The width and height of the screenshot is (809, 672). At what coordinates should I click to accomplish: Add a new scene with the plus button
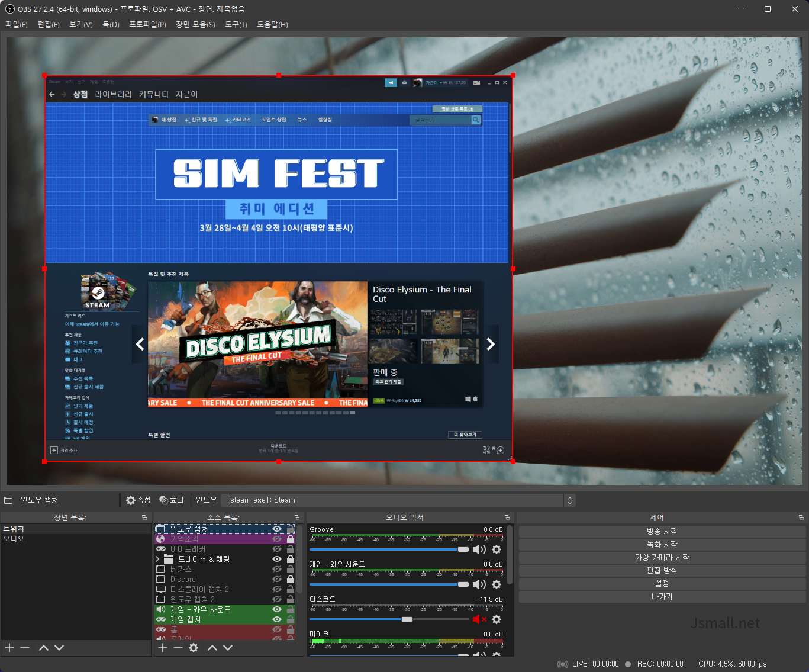(x=9, y=648)
